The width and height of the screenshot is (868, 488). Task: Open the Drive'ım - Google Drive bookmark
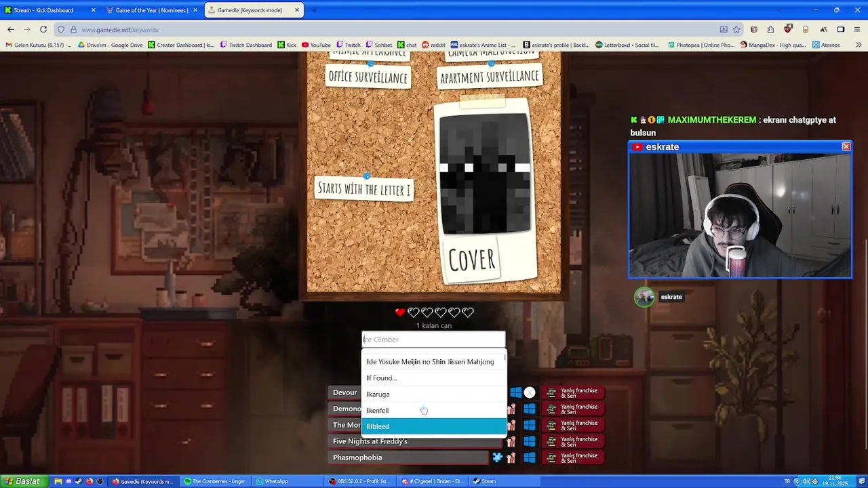click(111, 45)
